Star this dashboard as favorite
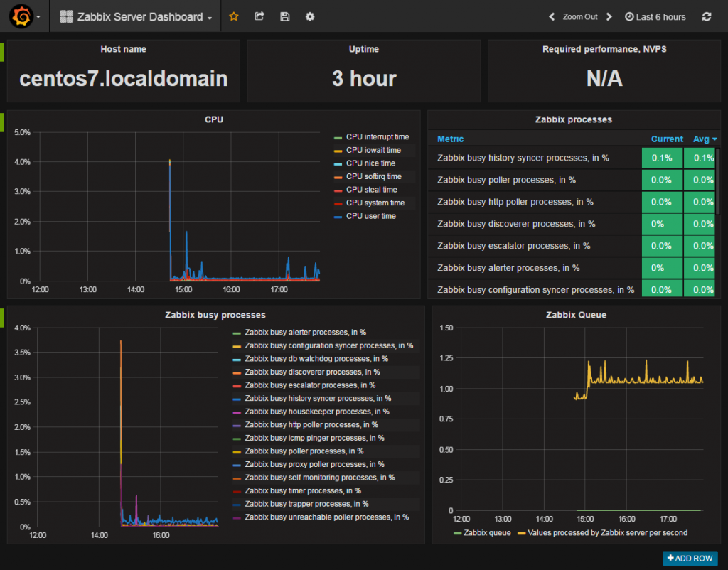This screenshot has width=728, height=570. [234, 16]
